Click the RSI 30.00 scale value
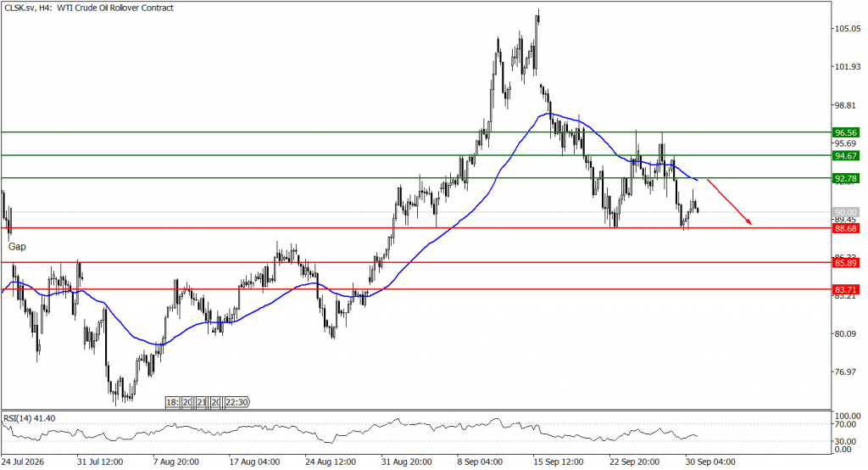Viewport: 868px width, 470px height. (845, 442)
